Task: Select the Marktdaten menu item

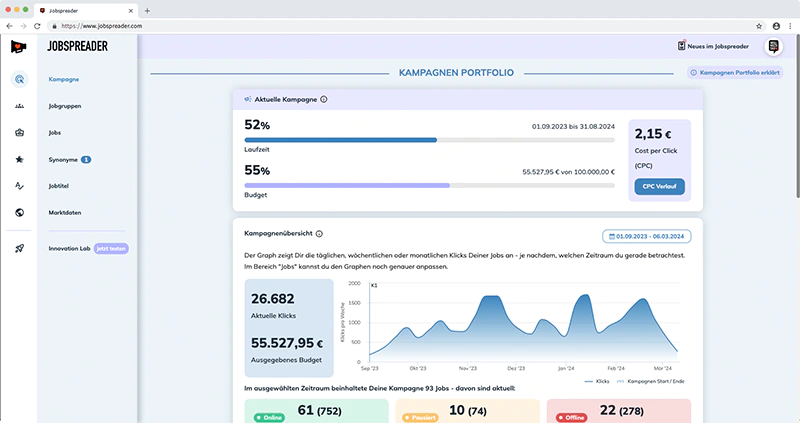Action: pos(65,212)
